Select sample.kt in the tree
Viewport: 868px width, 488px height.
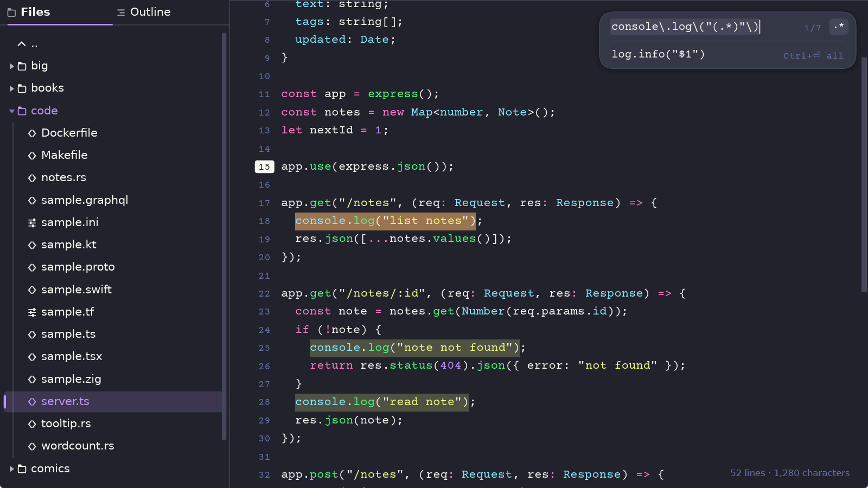pyautogui.click(x=113, y=245)
